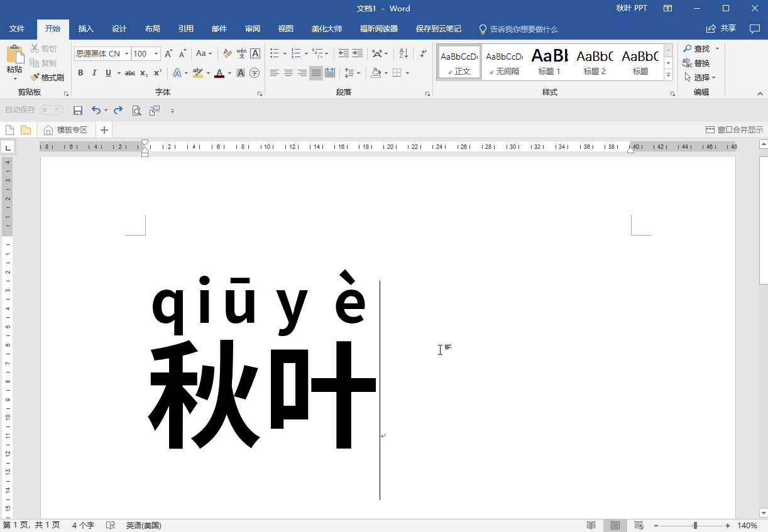Center the paragraph text
This screenshot has width=768, height=532.
coord(288,73)
